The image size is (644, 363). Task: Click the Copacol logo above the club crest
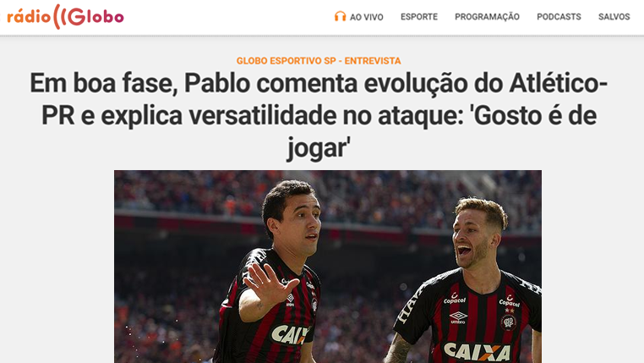coord(510,301)
